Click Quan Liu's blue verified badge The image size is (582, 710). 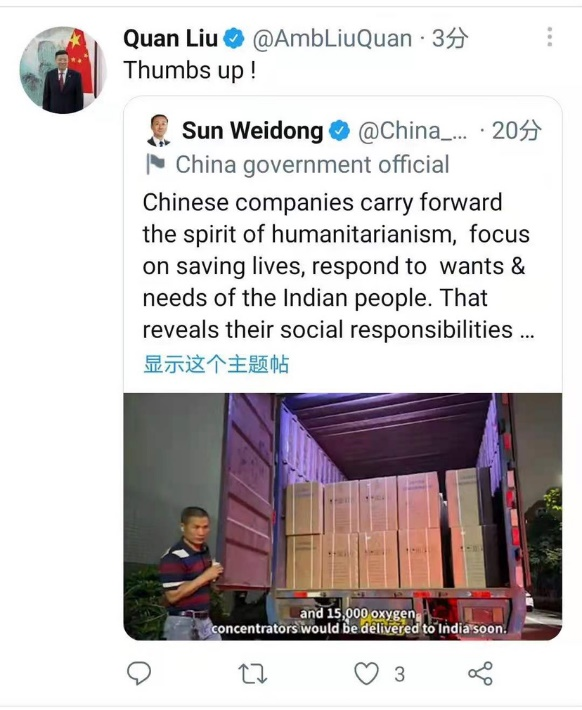(234, 38)
